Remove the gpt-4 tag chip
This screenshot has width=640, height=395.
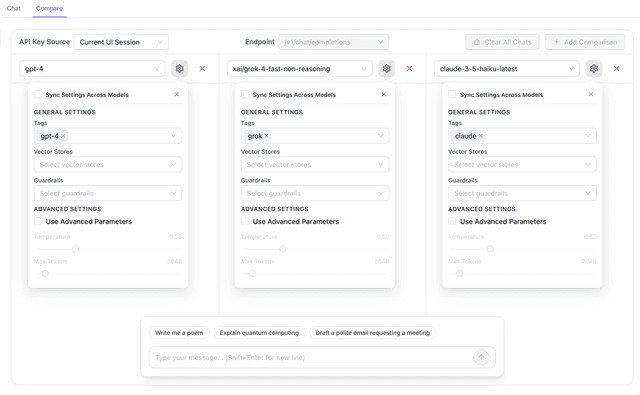63,136
